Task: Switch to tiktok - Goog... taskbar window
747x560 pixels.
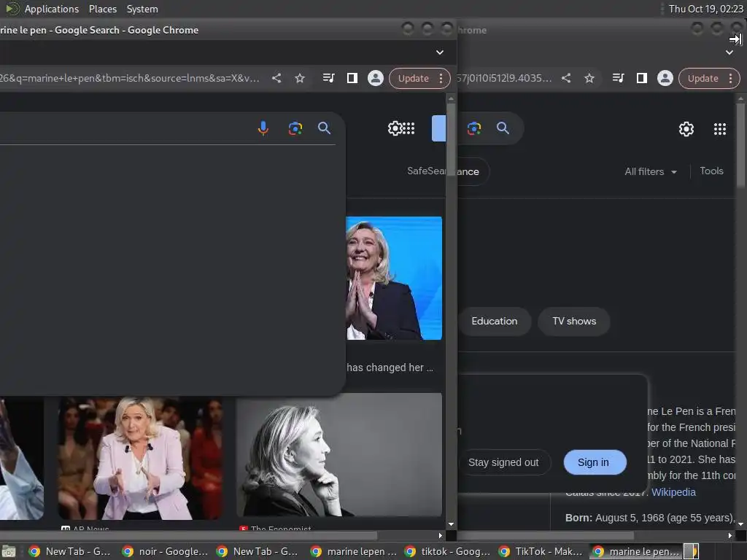Action: (447, 551)
